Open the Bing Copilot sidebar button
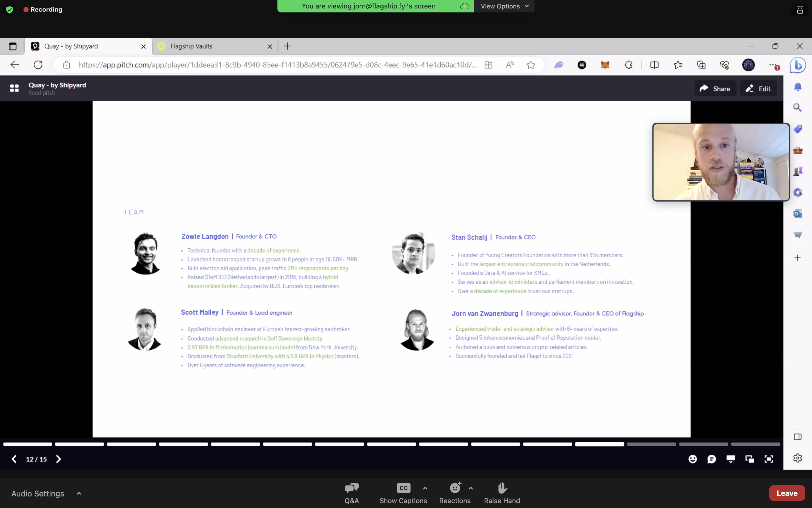 click(x=798, y=65)
